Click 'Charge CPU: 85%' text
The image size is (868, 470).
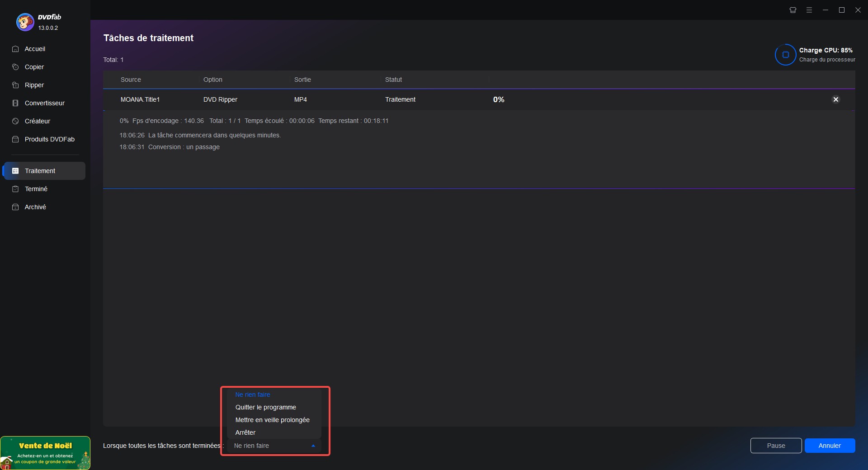(826, 50)
